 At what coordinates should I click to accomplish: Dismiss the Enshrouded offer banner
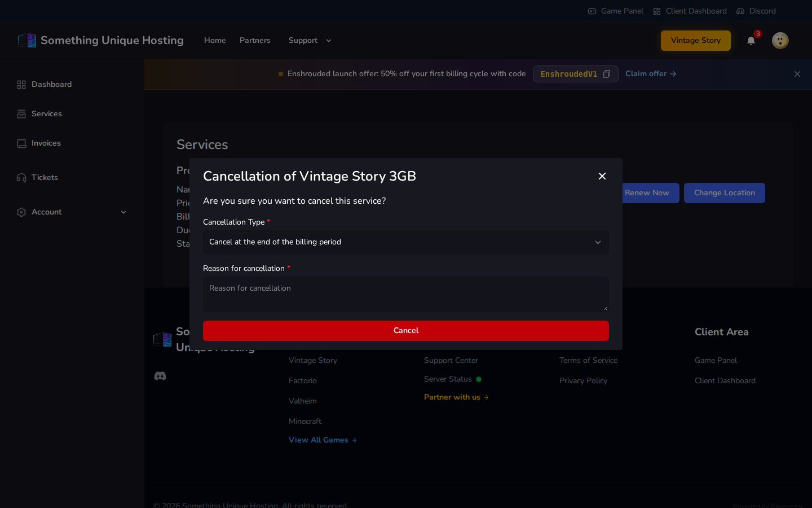(x=797, y=74)
